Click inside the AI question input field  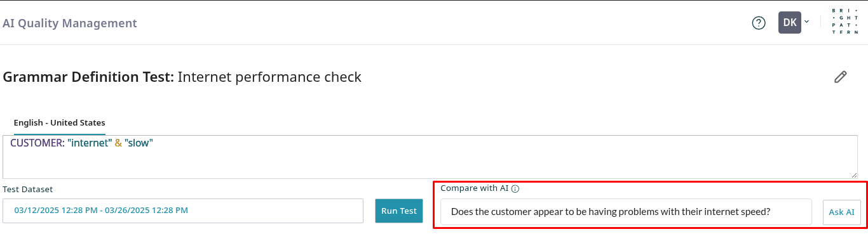click(x=626, y=212)
